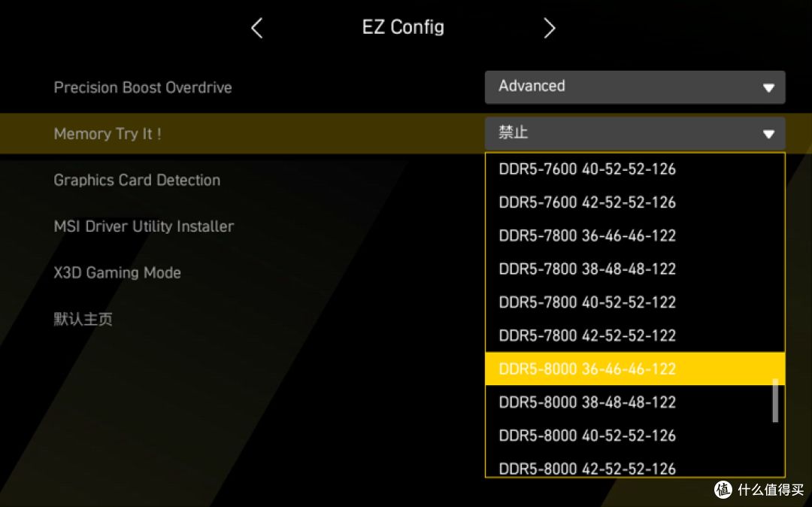Collapse the Memory Try It dropdown arrow
812x507 pixels.
coord(768,134)
